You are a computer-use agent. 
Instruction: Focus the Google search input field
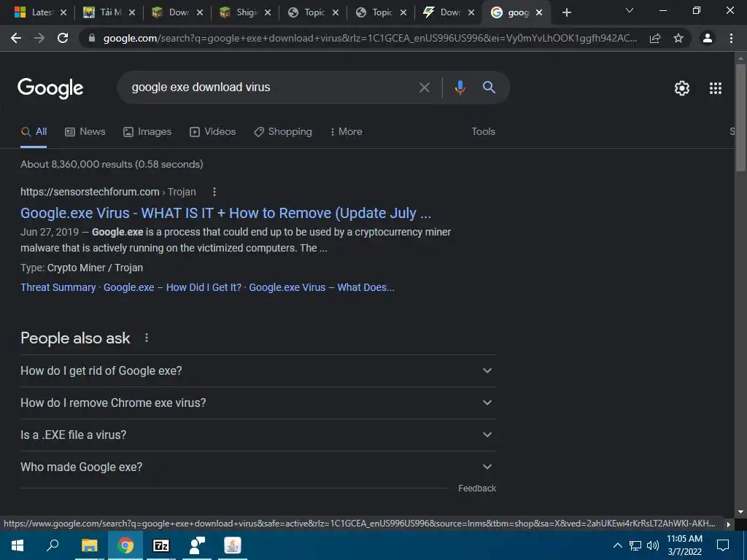pyautogui.click(x=271, y=87)
